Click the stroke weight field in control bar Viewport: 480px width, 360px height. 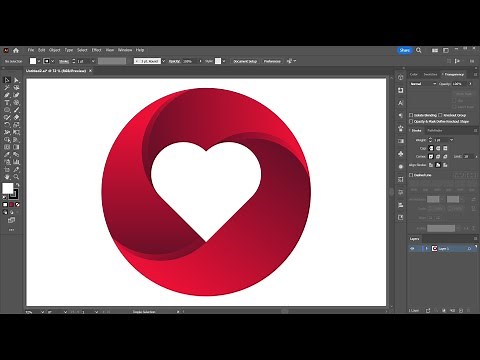(83, 61)
